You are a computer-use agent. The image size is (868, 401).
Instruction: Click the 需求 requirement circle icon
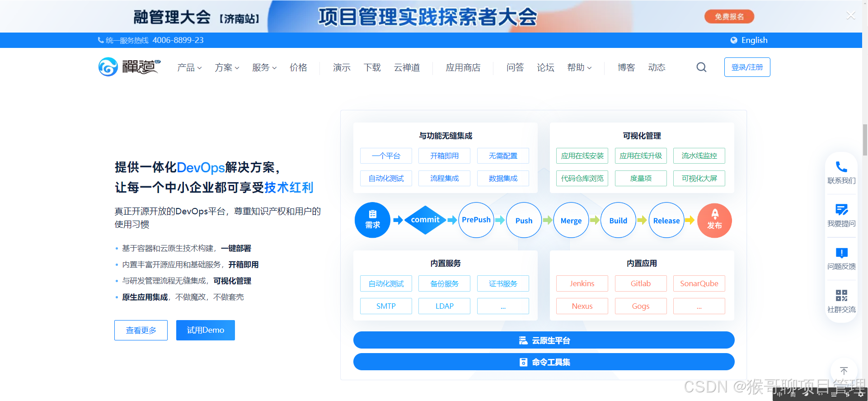pos(372,220)
